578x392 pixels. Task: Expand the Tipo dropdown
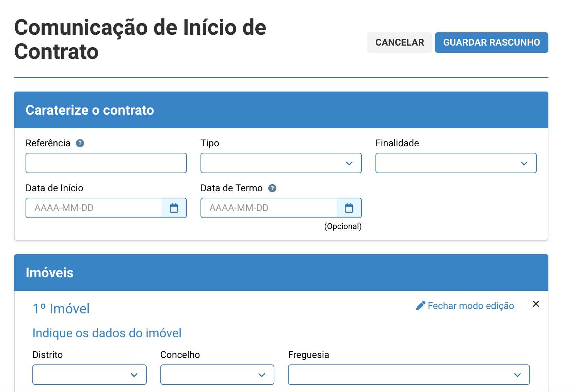[281, 163]
